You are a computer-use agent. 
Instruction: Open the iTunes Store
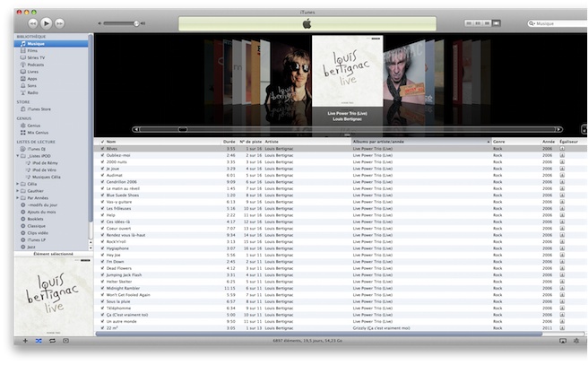(51, 109)
